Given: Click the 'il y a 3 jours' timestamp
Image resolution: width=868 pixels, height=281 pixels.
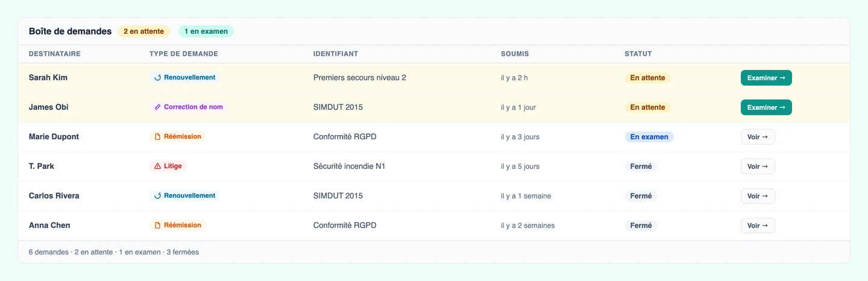Looking at the screenshot, I should (520, 137).
